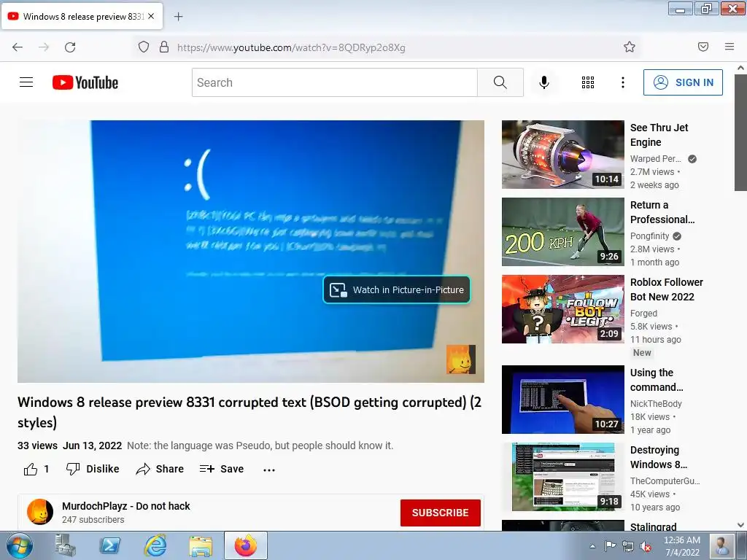Image resolution: width=747 pixels, height=560 pixels.
Task: Open more actions ellipsis under video
Action: (x=269, y=470)
